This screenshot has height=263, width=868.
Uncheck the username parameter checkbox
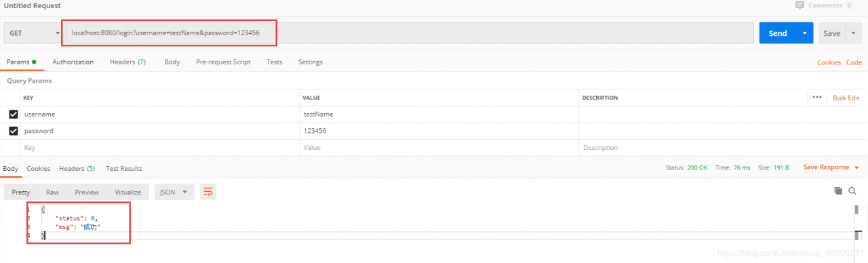coord(13,115)
